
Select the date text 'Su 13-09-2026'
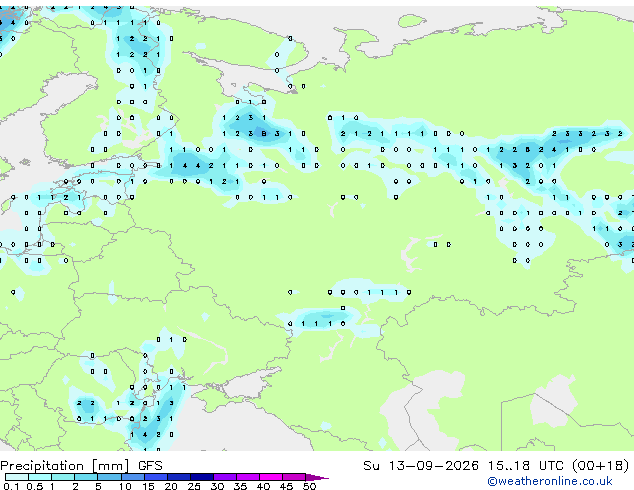point(421,465)
